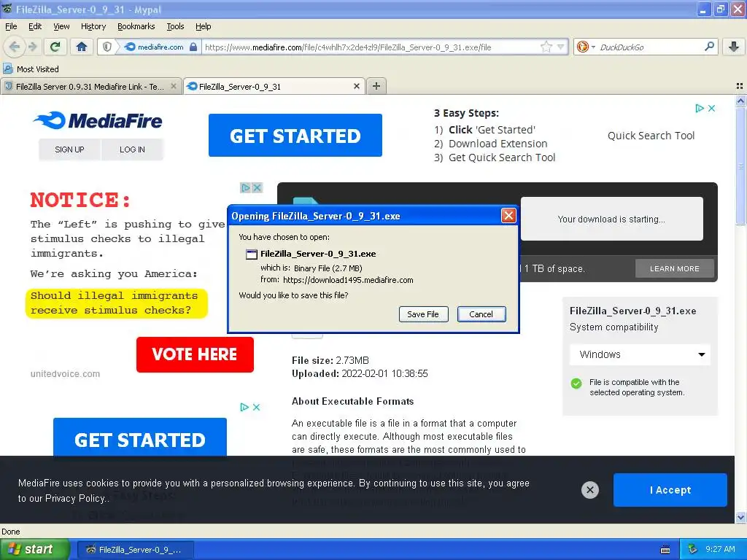The image size is (747, 560).
Task: Go back with the browser back arrow
Action: [15, 47]
